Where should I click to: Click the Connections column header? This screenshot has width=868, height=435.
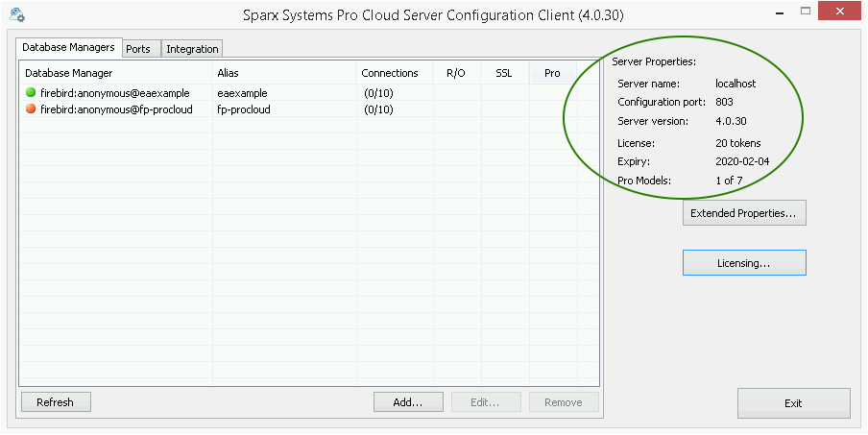[x=389, y=73]
